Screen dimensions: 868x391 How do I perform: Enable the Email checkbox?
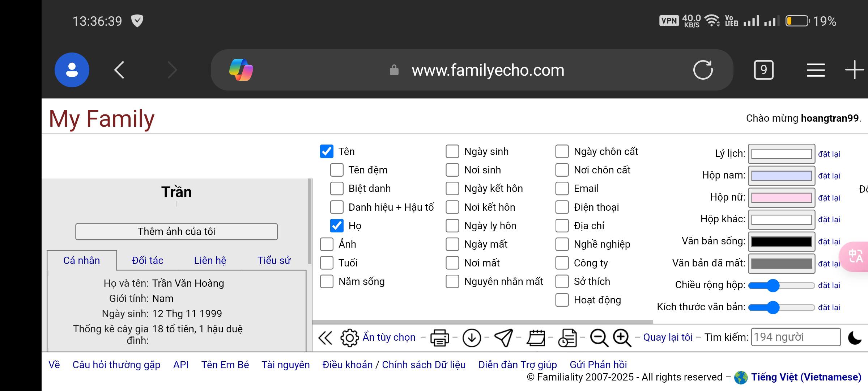tap(562, 188)
